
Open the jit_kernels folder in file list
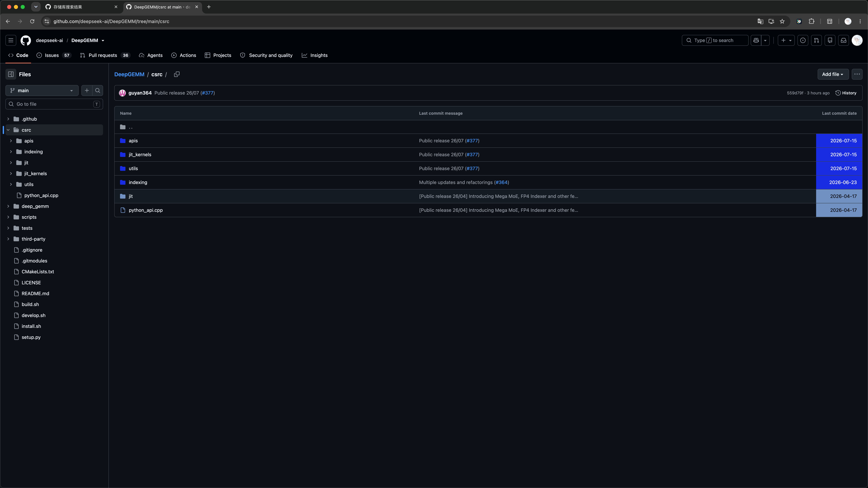tap(140, 155)
